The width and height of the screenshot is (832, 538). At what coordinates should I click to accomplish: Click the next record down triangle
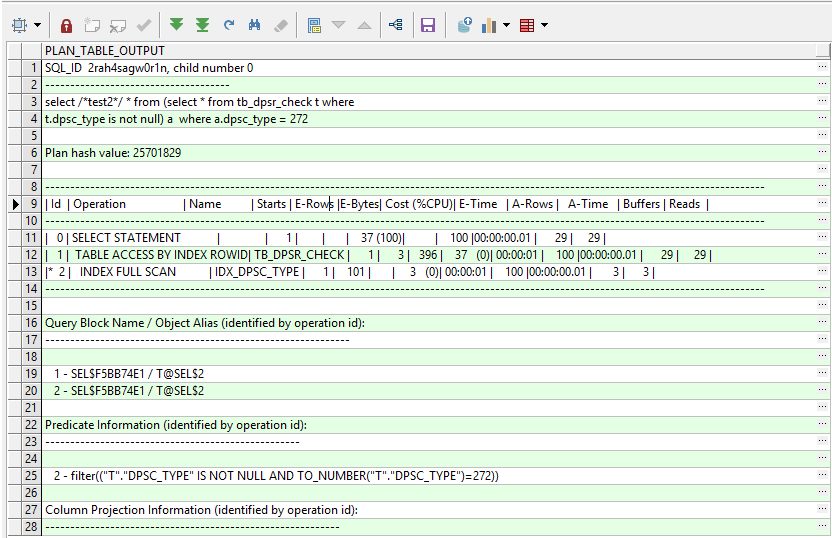click(x=339, y=25)
